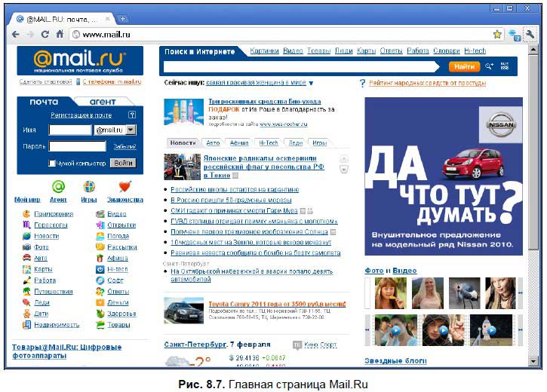547x392 pixels.
Task: Click the browser Forward arrow
Action: coord(30,34)
